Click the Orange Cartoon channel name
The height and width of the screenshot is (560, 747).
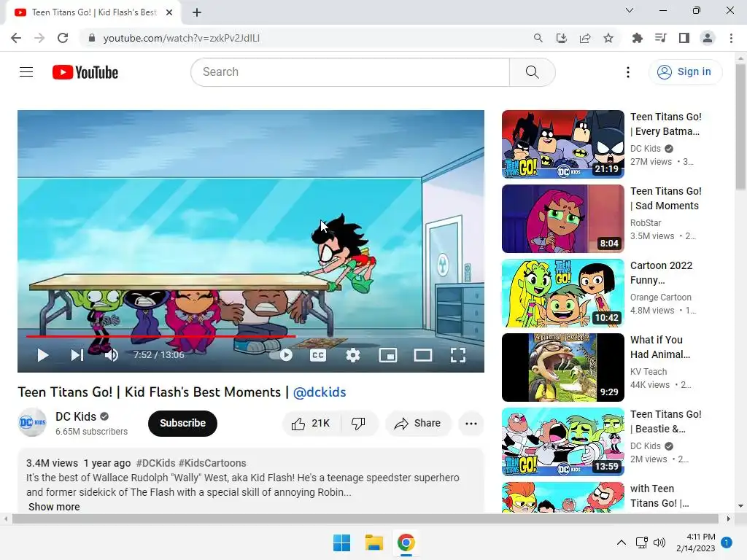click(x=660, y=297)
